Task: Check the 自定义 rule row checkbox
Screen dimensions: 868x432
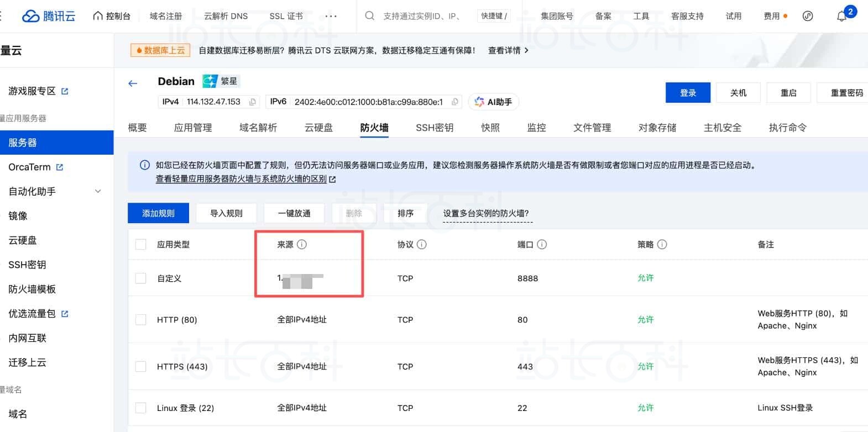Action: (141, 278)
